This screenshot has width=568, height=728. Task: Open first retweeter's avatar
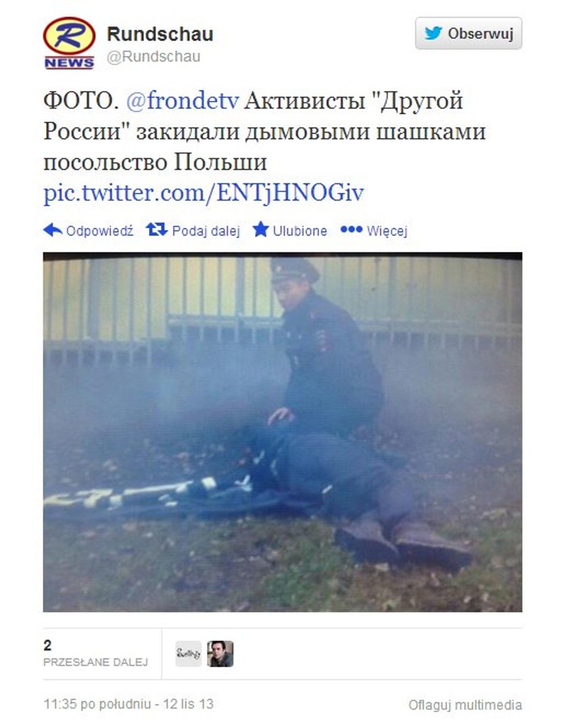point(189,654)
